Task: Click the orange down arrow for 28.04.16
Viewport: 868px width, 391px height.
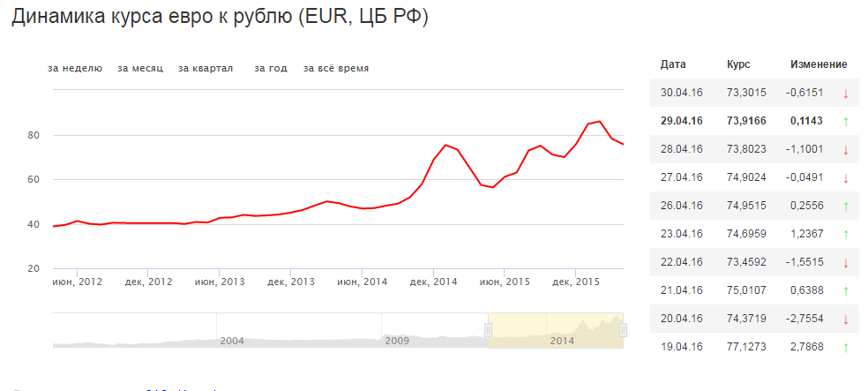Action: 844,149
